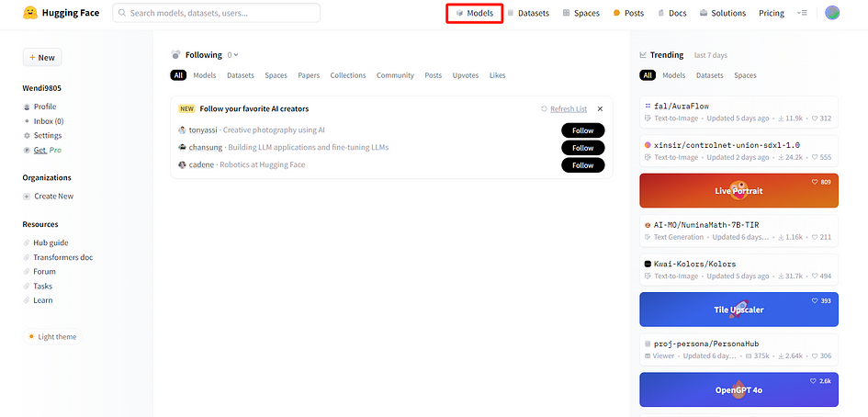Click Refresh List for suggested creators
Viewport: 868px width, 417px height.
coord(564,109)
